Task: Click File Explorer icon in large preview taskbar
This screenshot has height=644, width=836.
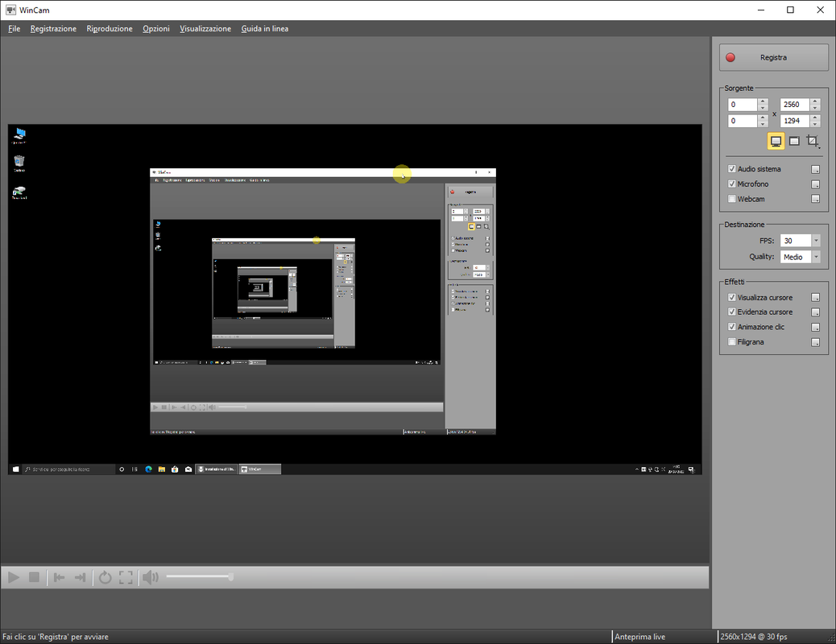Action: (x=162, y=469)
